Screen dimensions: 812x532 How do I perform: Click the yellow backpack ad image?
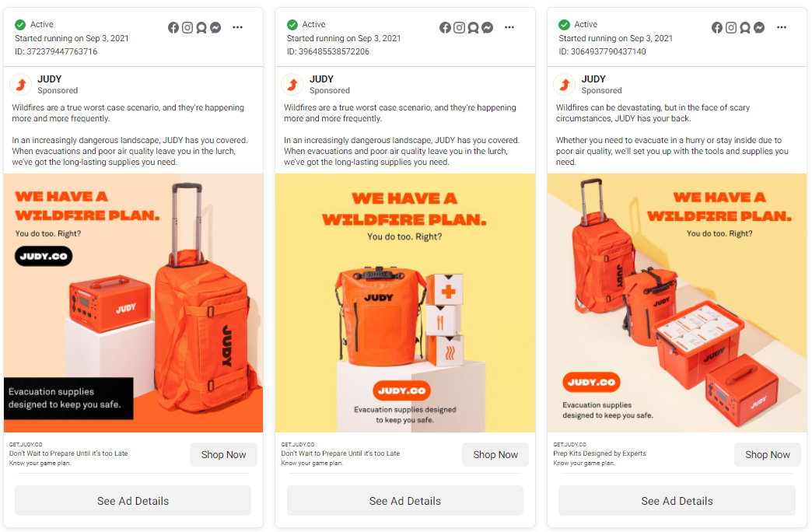pos(405,303)
